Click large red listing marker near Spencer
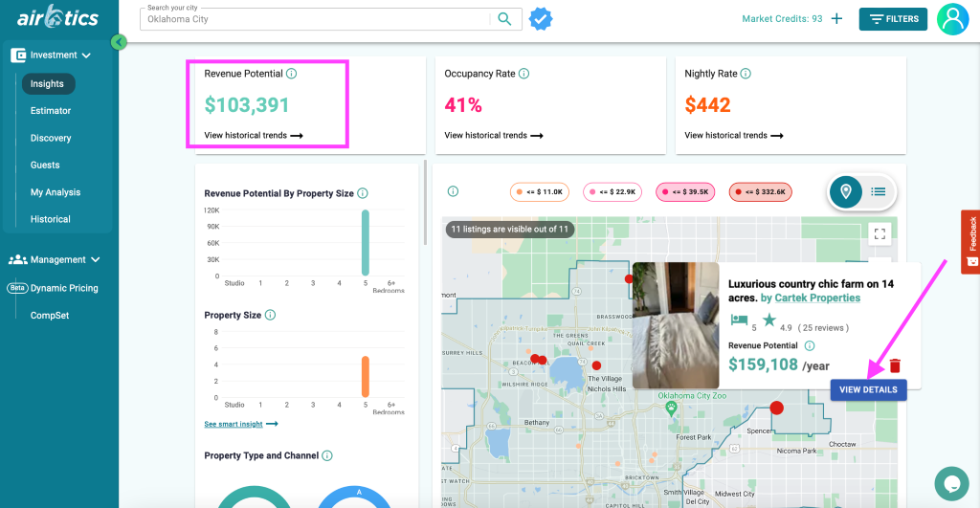The height and width of the screenshot is (508, 980). pos(777,408)
